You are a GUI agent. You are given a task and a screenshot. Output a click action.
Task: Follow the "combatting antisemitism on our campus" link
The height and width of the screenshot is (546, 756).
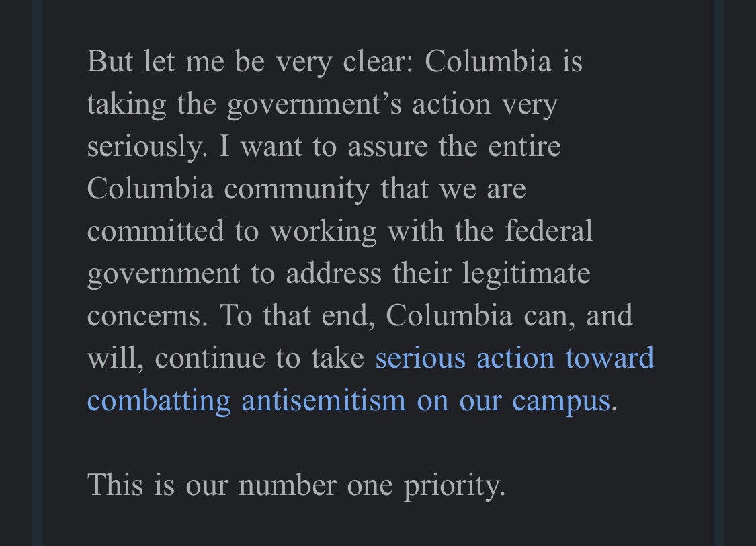[x=348, y=400]
